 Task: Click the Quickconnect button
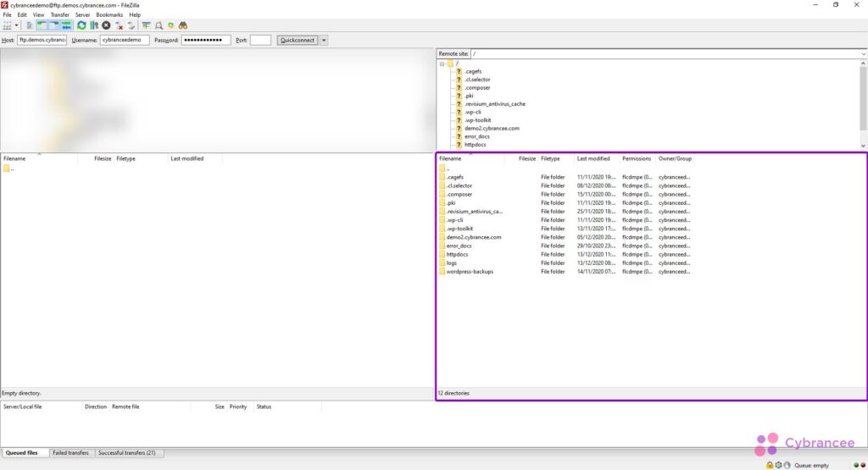coord(298,40)
